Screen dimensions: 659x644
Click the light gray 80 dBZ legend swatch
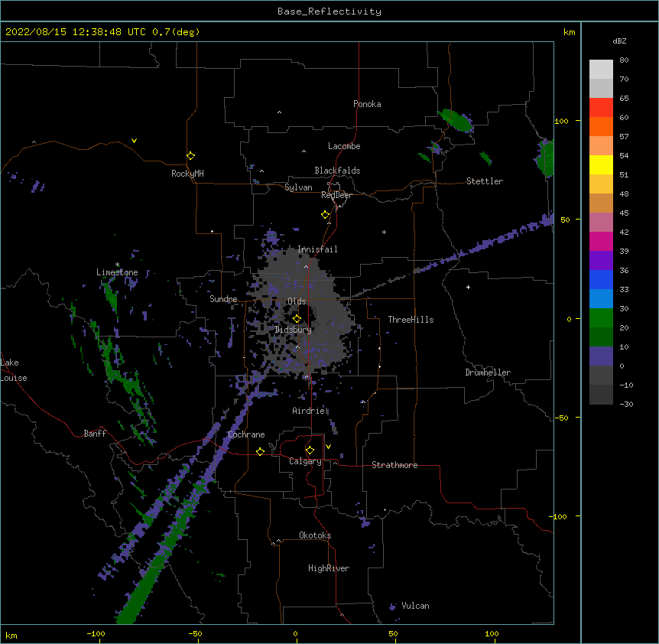[x=601, y=70]
